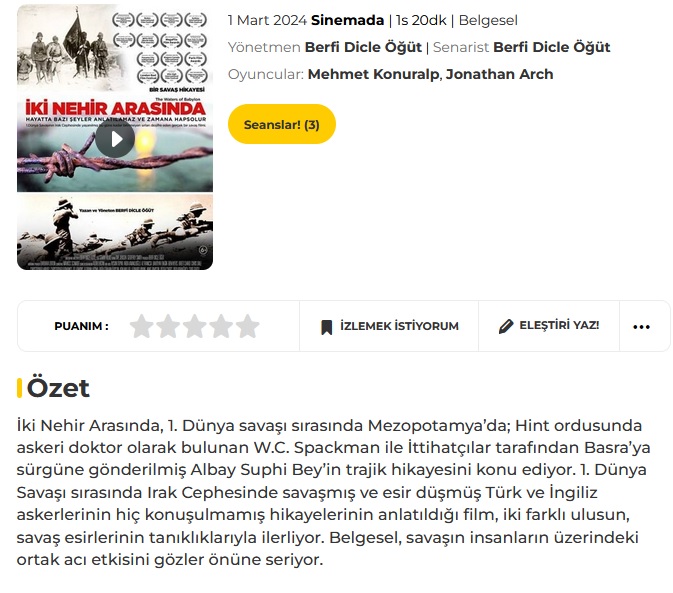Click the pencil icon to write review
This screenshot has height=593, width=673.
tap(506, 326)
